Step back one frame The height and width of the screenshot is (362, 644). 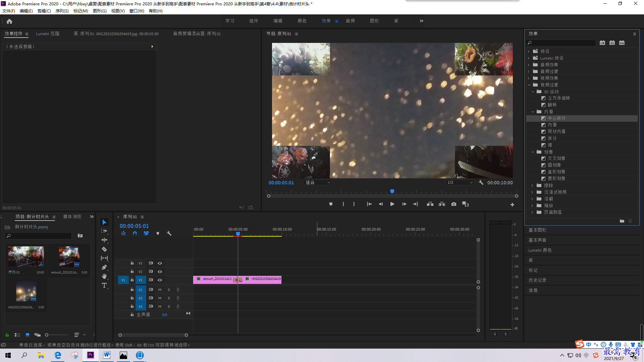(x=381, y=204)
